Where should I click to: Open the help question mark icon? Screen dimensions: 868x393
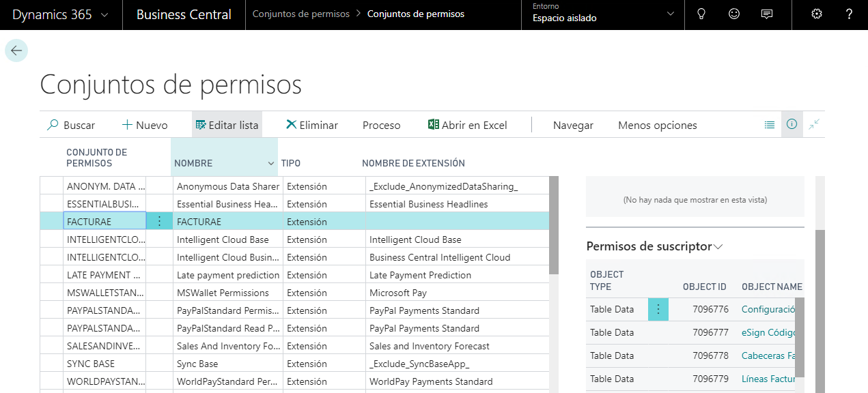(x=849, y=14)
